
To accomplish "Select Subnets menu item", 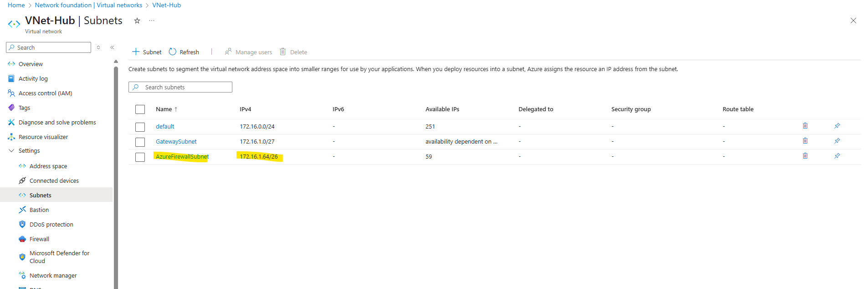I will coord(56,196).
